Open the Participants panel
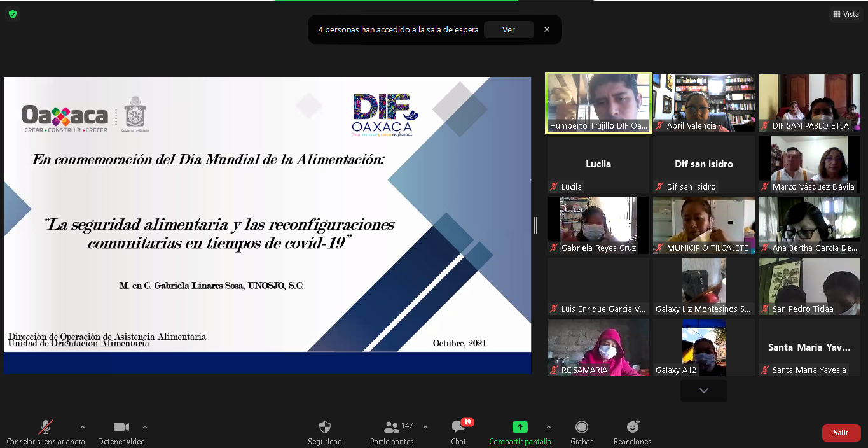The image size is (868, 448). [x=392, y=427]
